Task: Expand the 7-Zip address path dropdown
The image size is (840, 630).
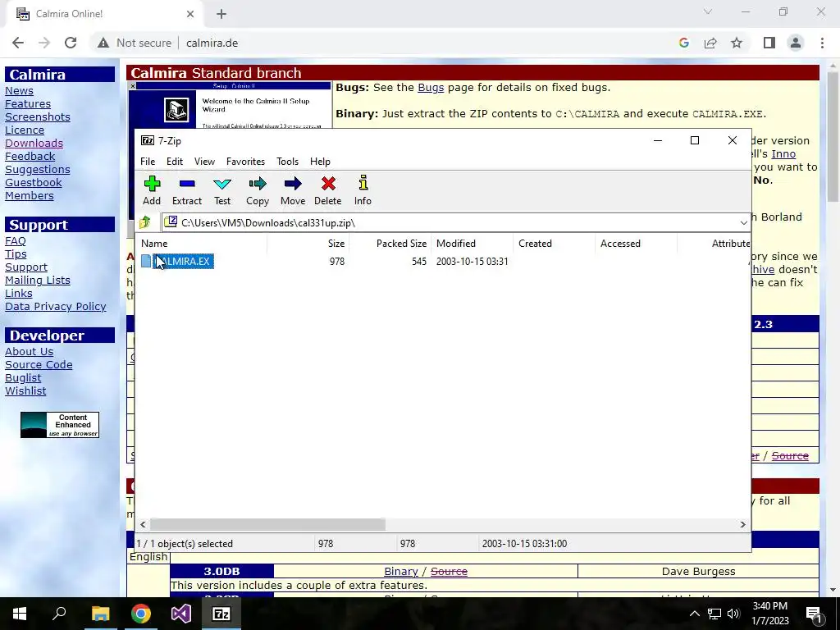Action: click(743, 222)
